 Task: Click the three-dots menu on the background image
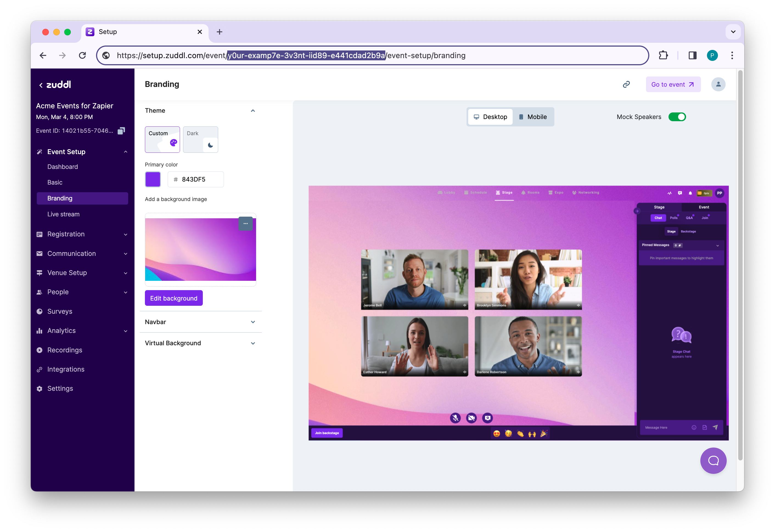tap(246, 224)
